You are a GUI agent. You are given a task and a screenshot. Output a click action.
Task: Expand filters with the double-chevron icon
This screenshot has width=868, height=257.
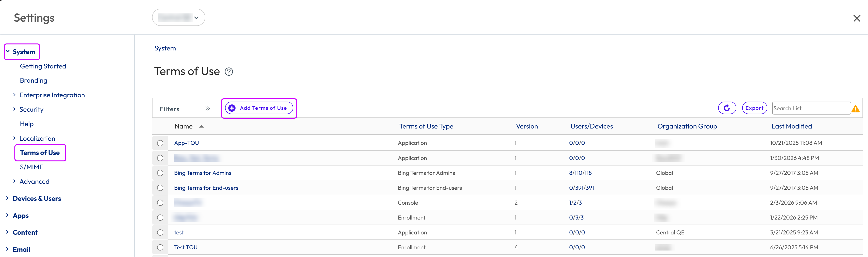click(x=208, y=109)
